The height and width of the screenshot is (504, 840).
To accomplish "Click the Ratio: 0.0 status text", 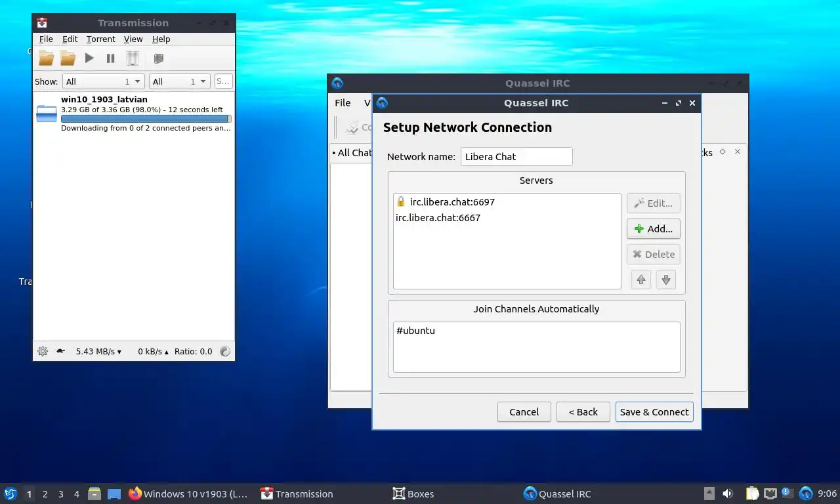I will [x=194, y=352].
